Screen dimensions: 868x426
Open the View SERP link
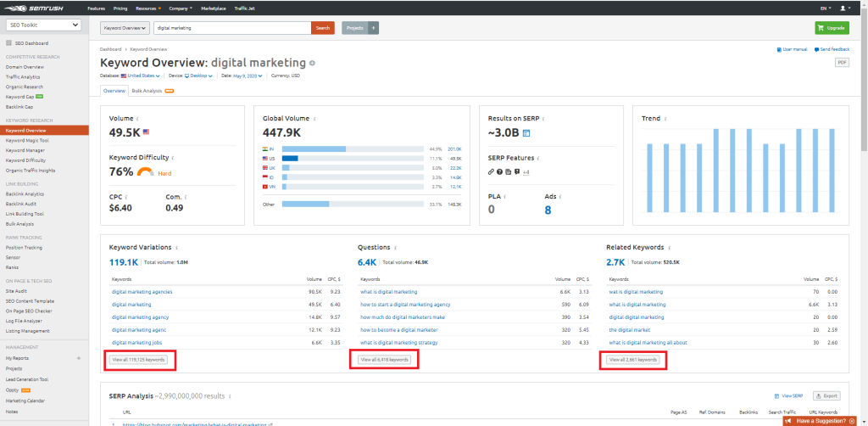tap(789, 396)
